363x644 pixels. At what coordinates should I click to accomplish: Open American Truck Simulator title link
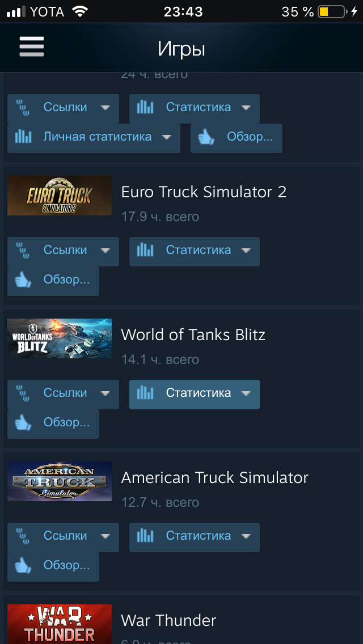click(214, 478)
